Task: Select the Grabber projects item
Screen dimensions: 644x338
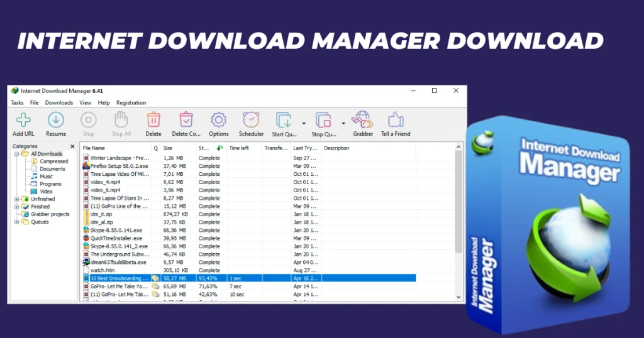Action: (50, 214)
